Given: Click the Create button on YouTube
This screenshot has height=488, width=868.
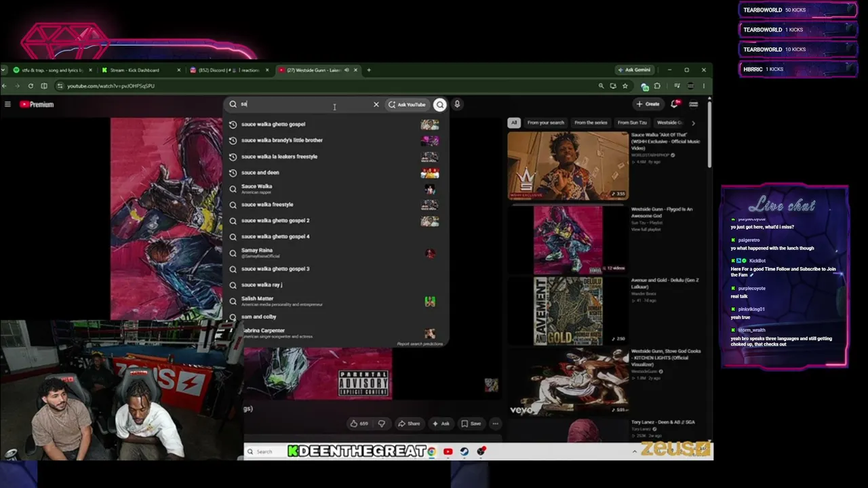Looking at the screenshot, I should coord(648,104).
